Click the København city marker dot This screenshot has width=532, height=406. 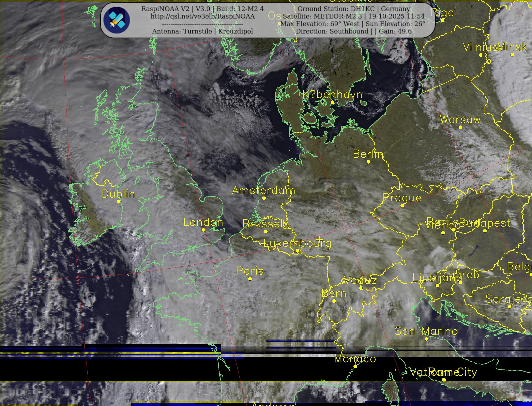332,102
